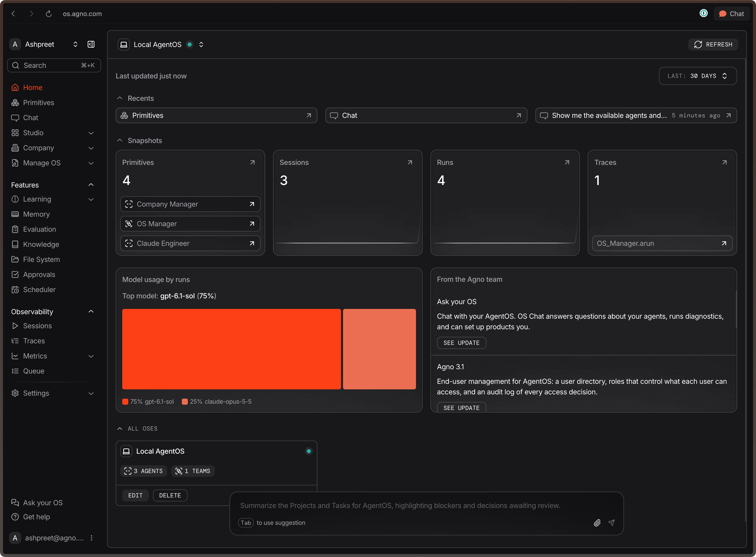Open Runs snapshot card arrow

567,163
